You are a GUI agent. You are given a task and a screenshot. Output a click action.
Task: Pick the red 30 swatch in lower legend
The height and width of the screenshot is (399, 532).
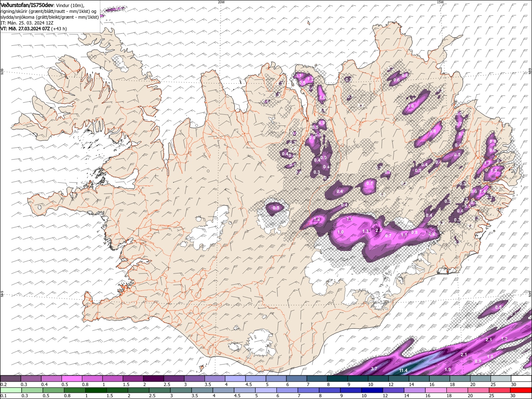tap(521, 390)
